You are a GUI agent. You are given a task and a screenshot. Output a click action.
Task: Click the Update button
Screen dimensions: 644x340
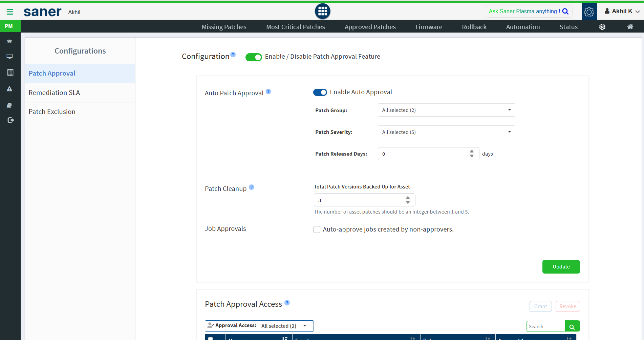(x=561, y=267)
